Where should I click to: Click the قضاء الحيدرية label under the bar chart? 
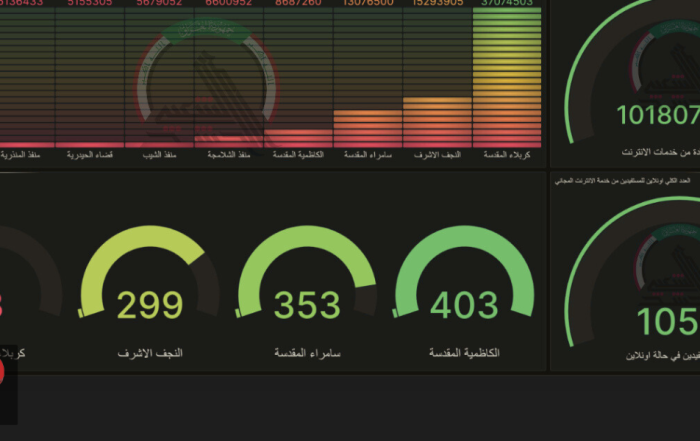[89, 155]
